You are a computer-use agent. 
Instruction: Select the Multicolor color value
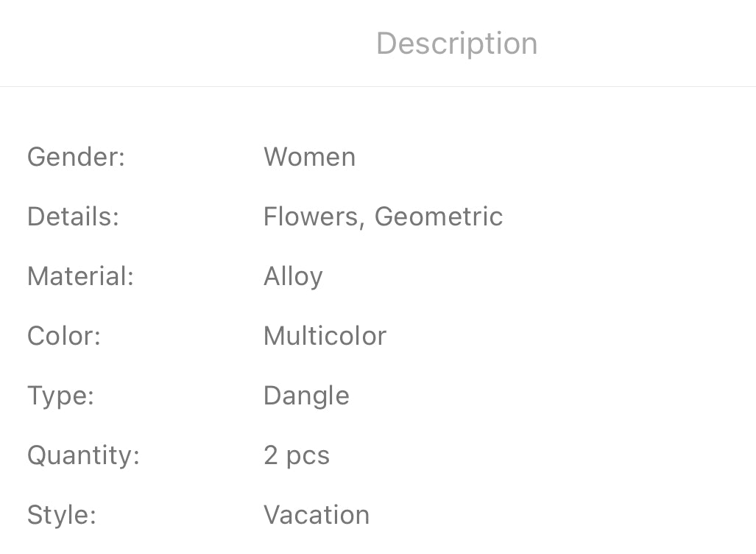(x=325, y=336)
